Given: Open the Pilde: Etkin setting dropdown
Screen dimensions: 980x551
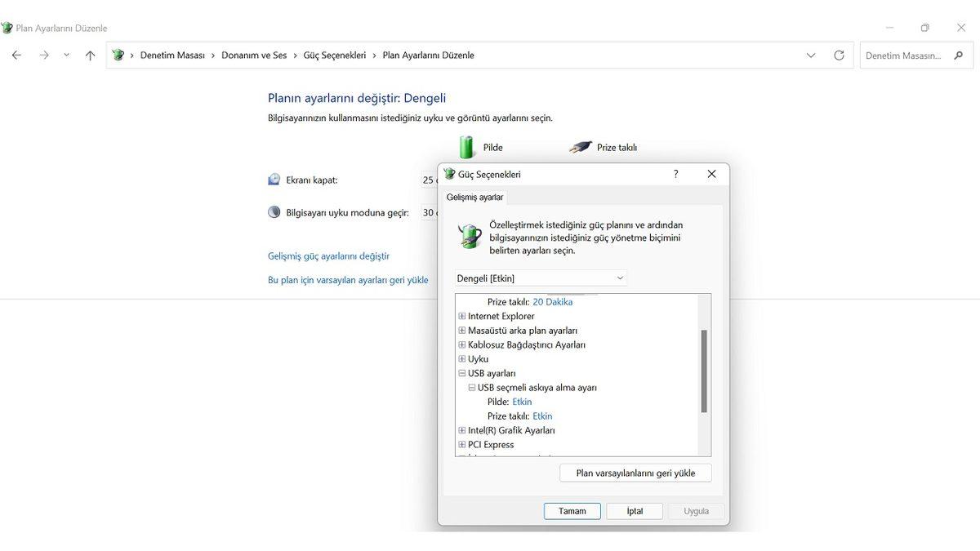Looking at the screenshot, I should tap(522, 402).
